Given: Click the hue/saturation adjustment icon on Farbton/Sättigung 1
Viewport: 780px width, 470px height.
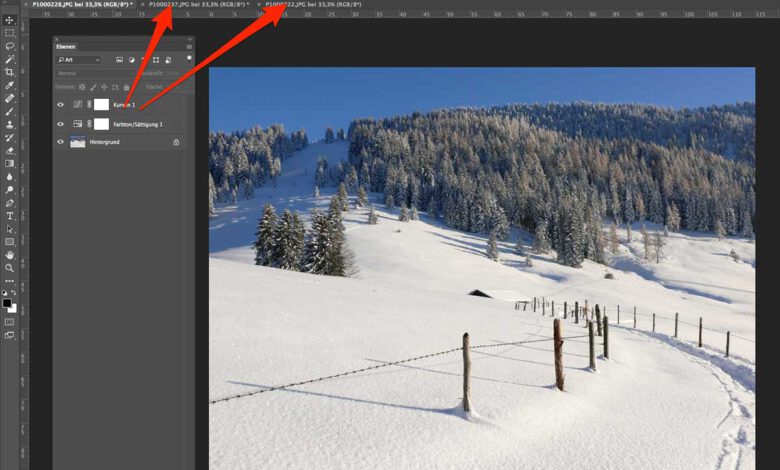Looking at the screenshot, I should 78,124.
